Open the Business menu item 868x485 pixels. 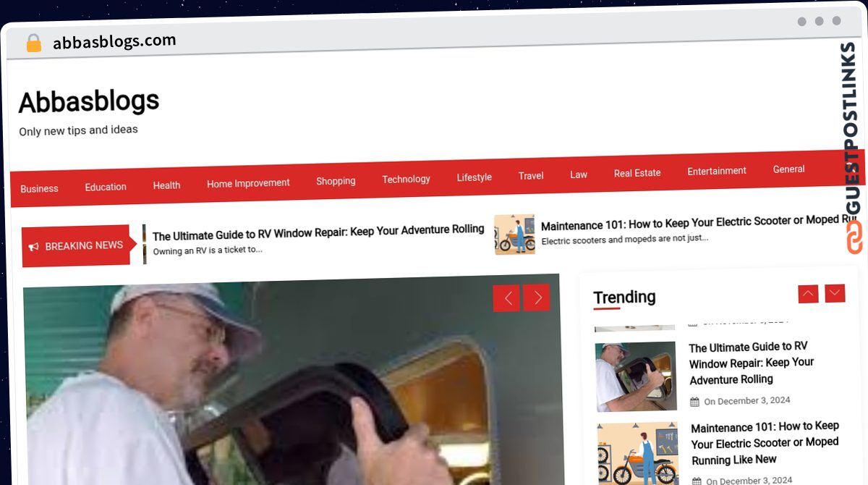pyautogui.click(x=39, y=189)
